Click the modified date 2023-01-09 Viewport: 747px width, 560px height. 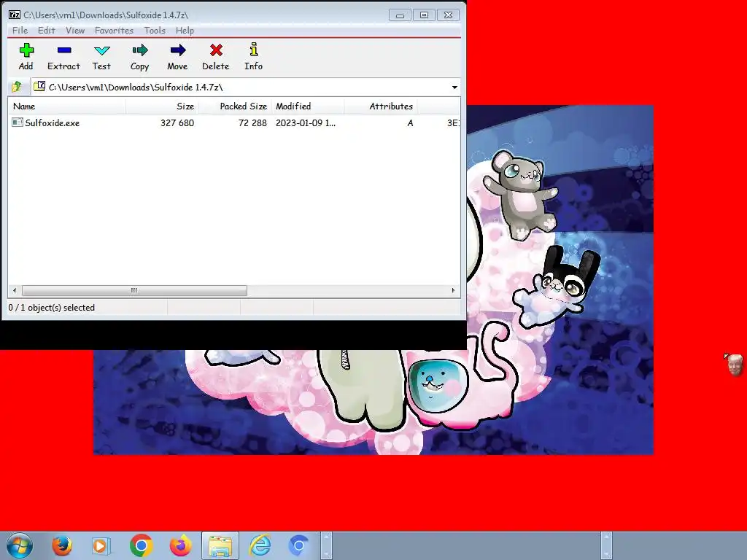pyautogui.click(x=306, y=122)
